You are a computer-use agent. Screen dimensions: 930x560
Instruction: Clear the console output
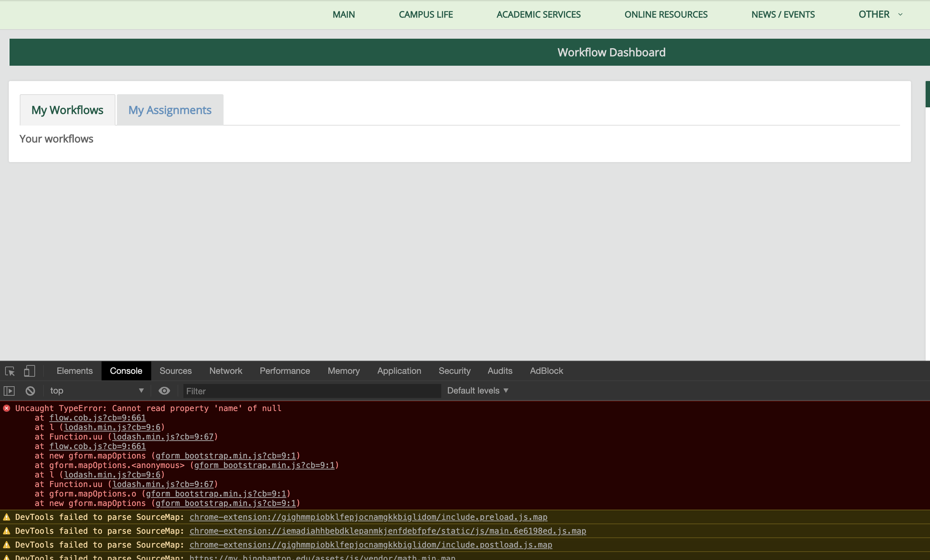coord(30,391)
